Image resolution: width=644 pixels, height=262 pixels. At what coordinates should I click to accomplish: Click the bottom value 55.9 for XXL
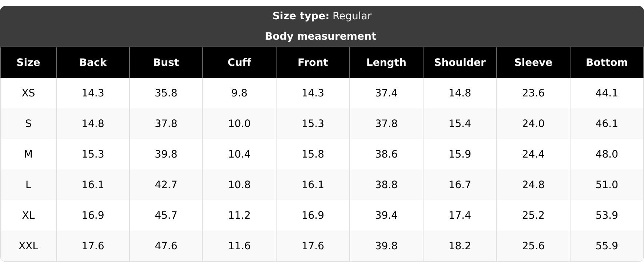click(607, 246)
